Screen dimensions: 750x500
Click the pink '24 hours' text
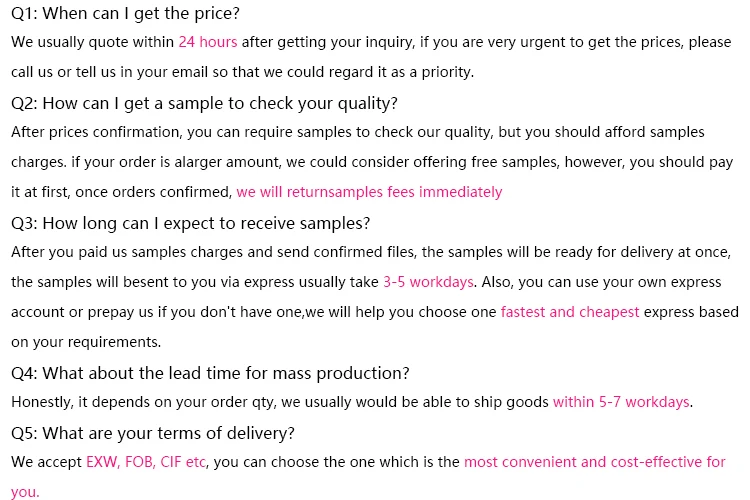[x=208, y=43]
